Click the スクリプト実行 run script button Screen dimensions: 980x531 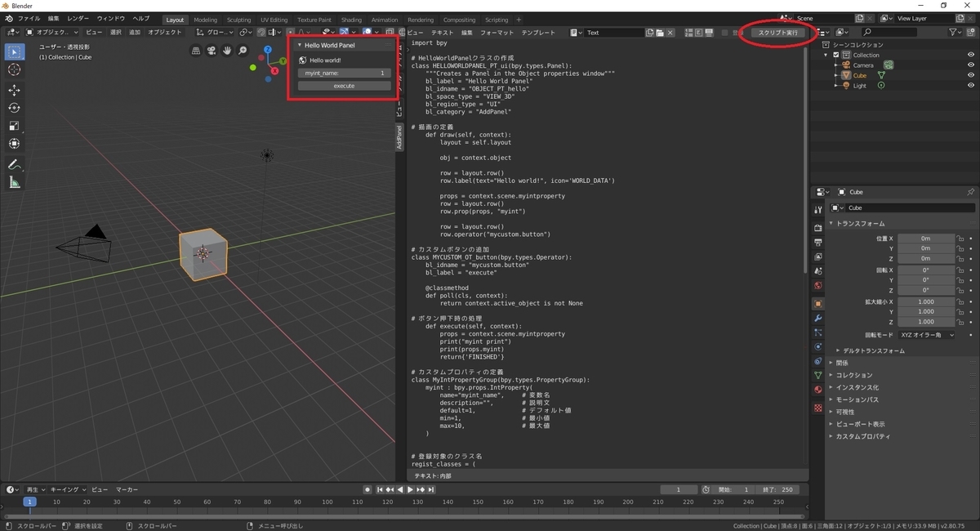pos(778,33)
